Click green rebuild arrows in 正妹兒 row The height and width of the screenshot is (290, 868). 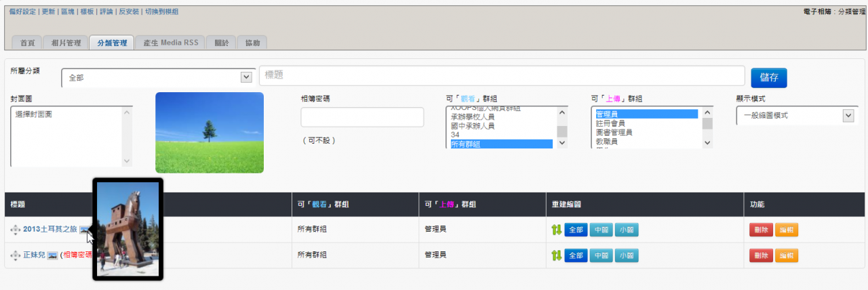(556, 255)
